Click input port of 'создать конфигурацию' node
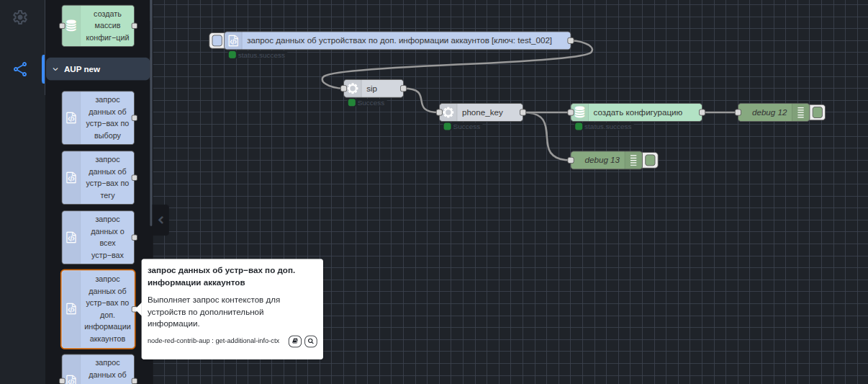 pyautogui.click(x=571, y=112)
